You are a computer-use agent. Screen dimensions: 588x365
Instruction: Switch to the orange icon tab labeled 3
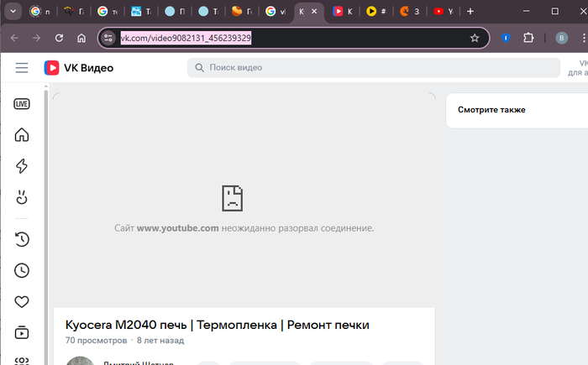(x=410, y=11)
